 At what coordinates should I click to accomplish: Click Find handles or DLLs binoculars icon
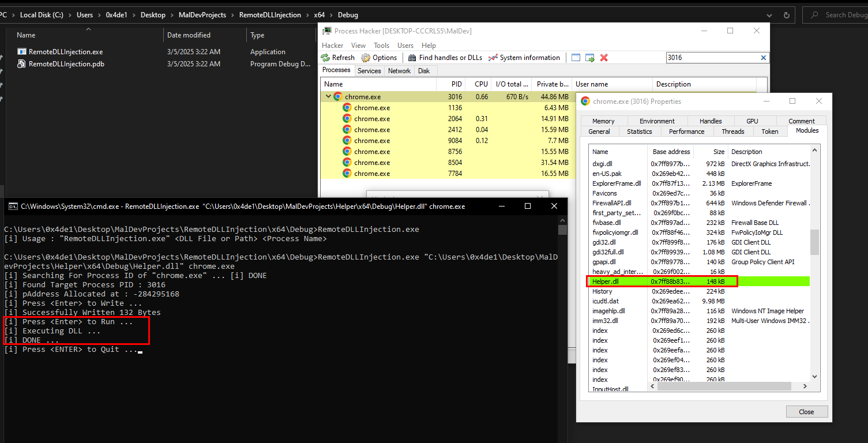tap(412, 58)
